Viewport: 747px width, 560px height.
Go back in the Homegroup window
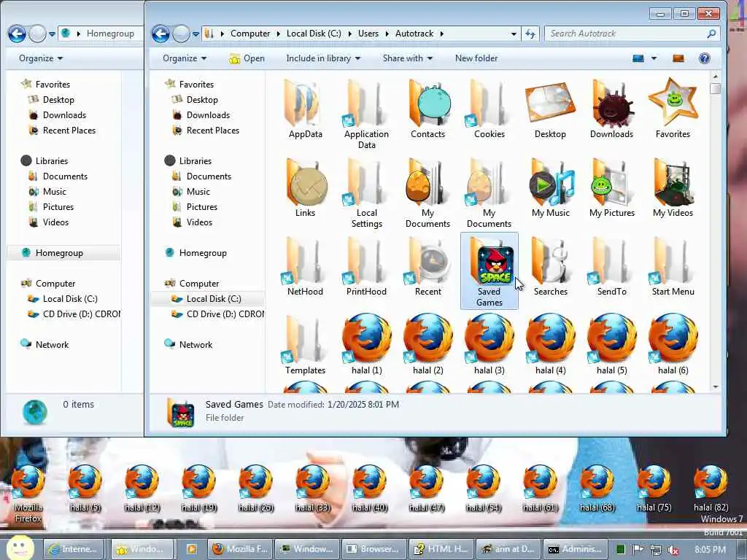17,34
